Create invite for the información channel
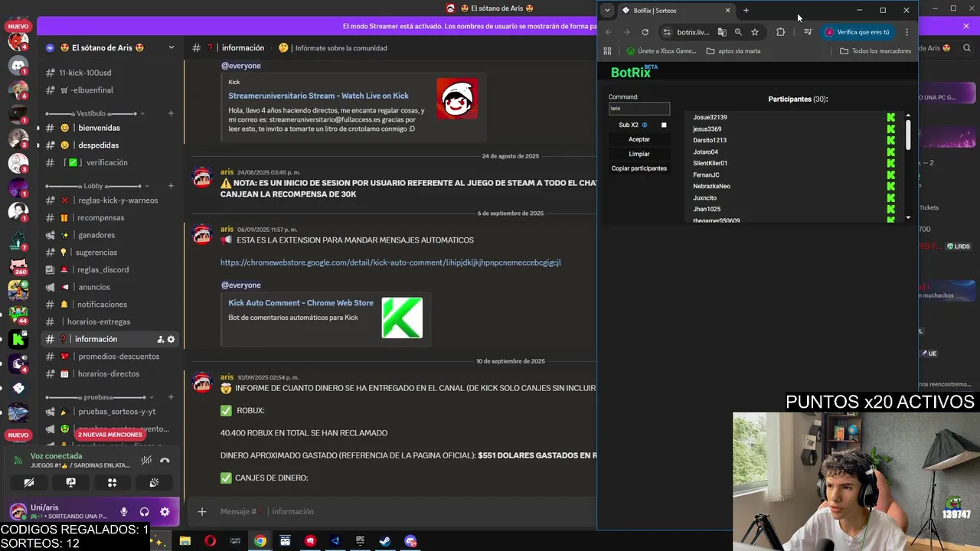The image size is (980, 551). [x=160, y=339]
